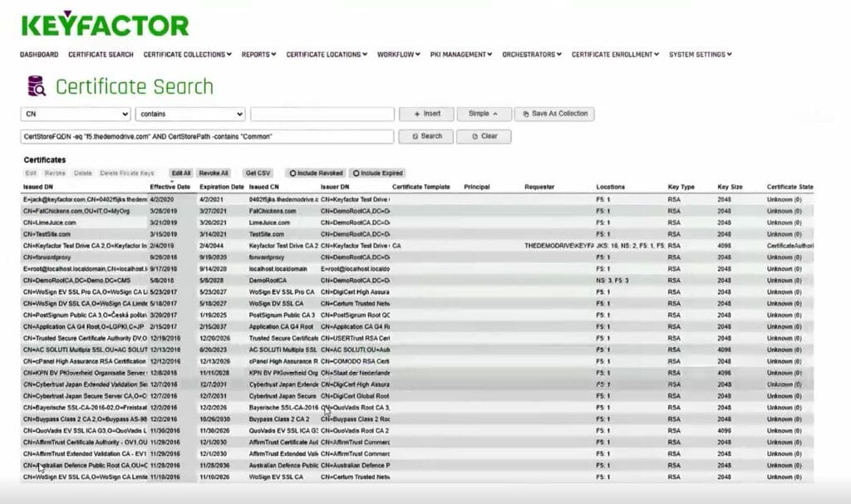Click the Get CSV button

point(258,173)
